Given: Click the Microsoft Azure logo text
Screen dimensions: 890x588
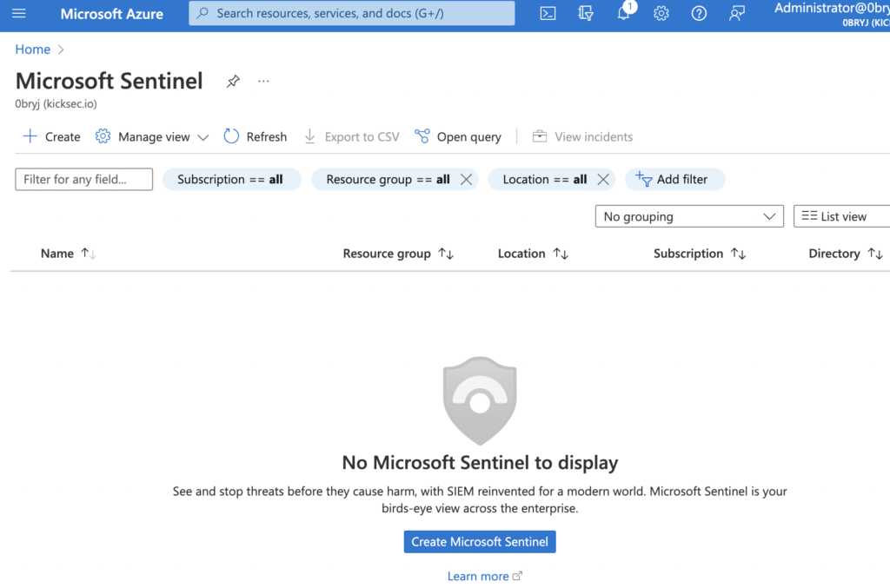Looking at the screenshot, I should click(112, 14).
